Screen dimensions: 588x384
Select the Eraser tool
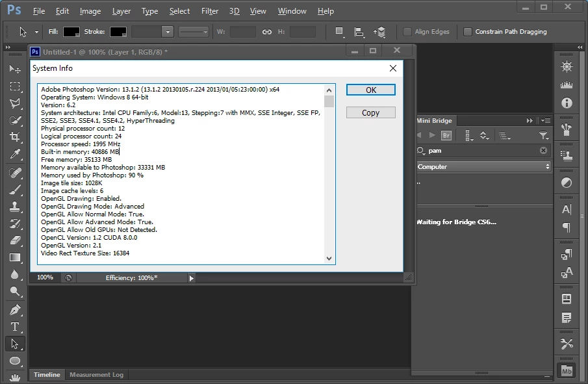point(15,240)
